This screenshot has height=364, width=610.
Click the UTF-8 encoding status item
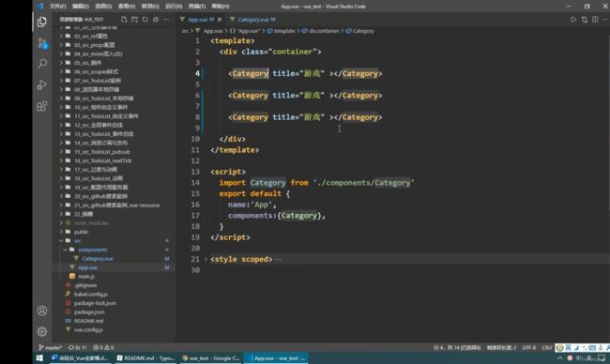pyautogui.click(x=529, y=347)
